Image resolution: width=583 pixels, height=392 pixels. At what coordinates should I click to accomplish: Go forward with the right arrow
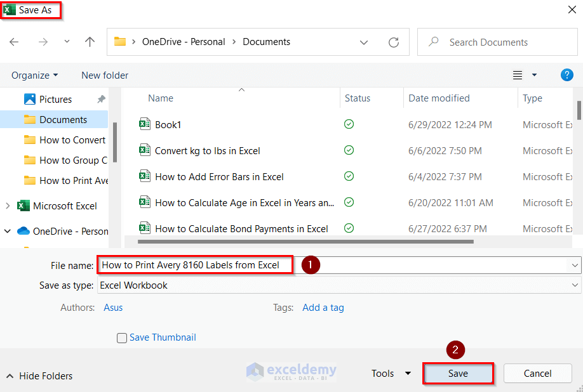43,42
